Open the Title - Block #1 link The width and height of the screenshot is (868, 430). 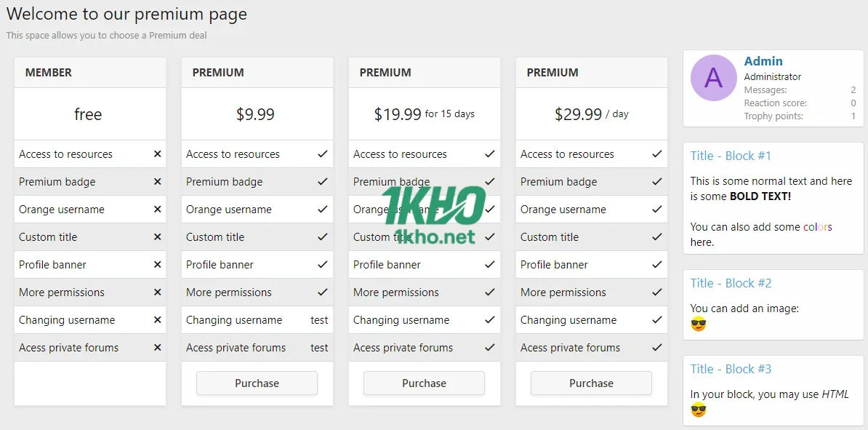tap(730, 156)
